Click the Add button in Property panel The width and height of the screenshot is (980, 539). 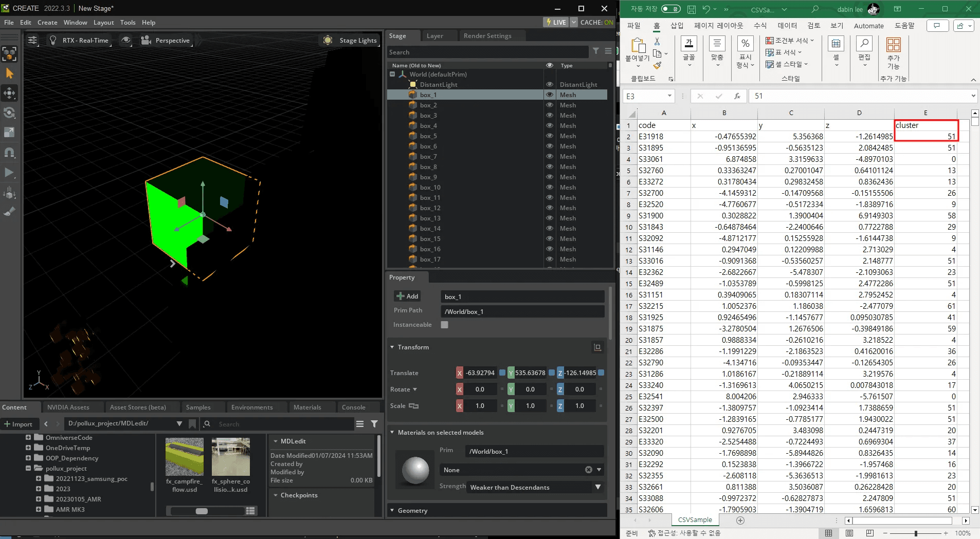(x=407, y=296)
